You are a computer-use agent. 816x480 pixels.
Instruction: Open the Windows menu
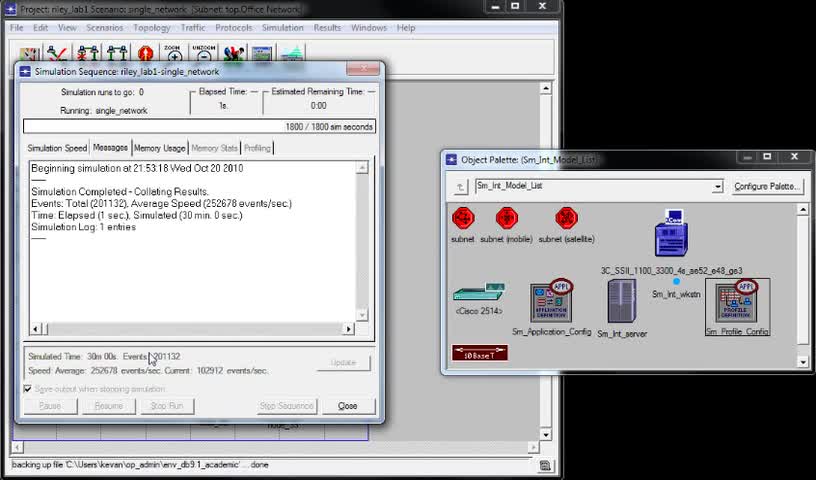coord(368,28)
